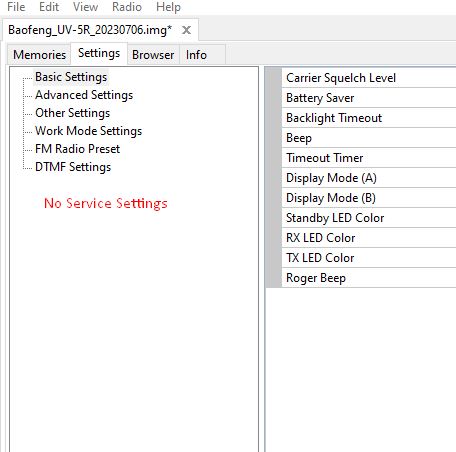This screenshot has height=452, width=456.
Task: Open Work Mode Settings tree item
Action: click(x=88, y=131)
